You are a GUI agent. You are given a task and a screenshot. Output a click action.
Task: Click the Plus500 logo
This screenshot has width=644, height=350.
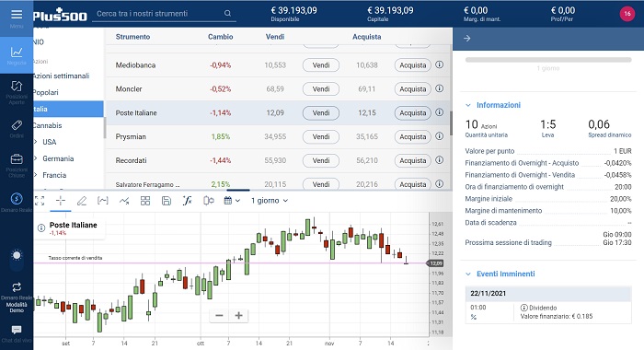(60, 15)
